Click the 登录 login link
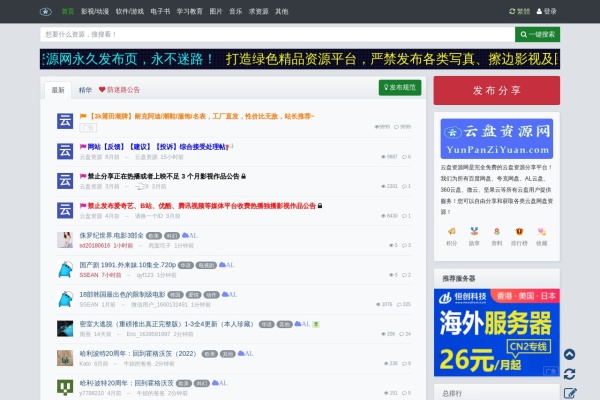 coord(547,11)
